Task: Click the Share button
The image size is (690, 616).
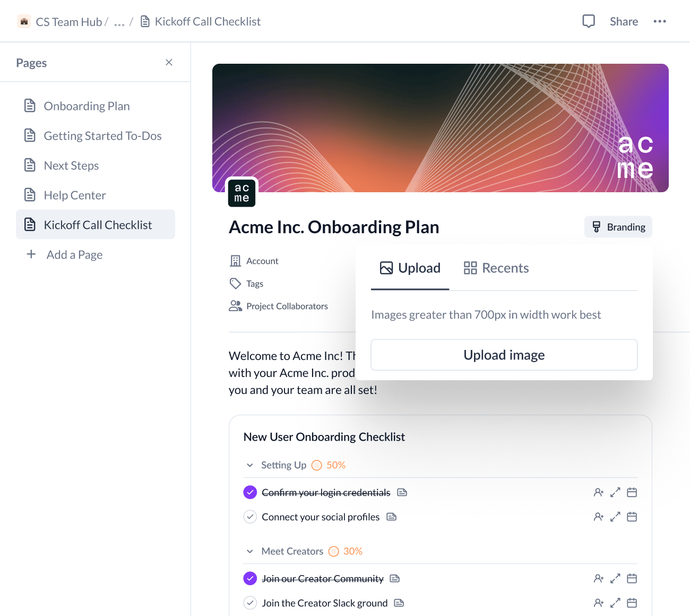Action: [624, 21]
